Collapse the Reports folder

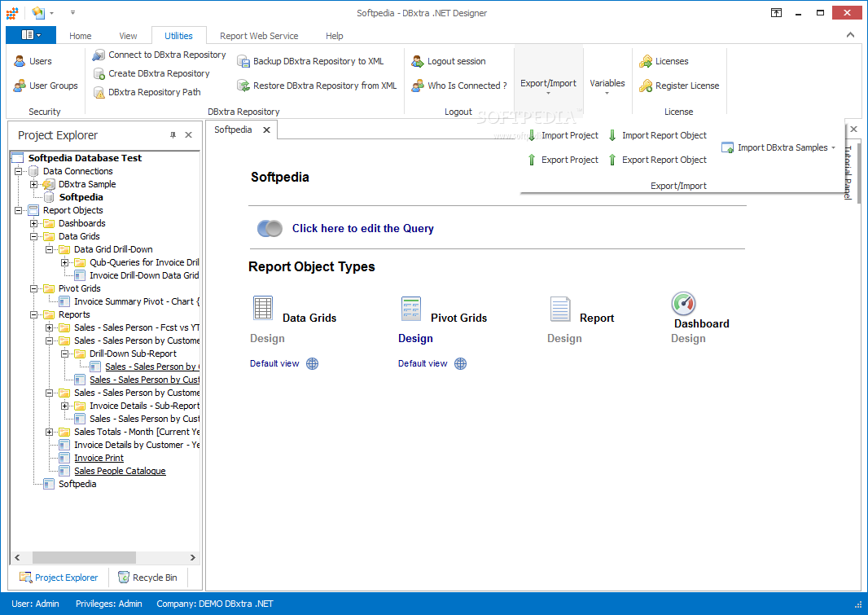point(33,314)
